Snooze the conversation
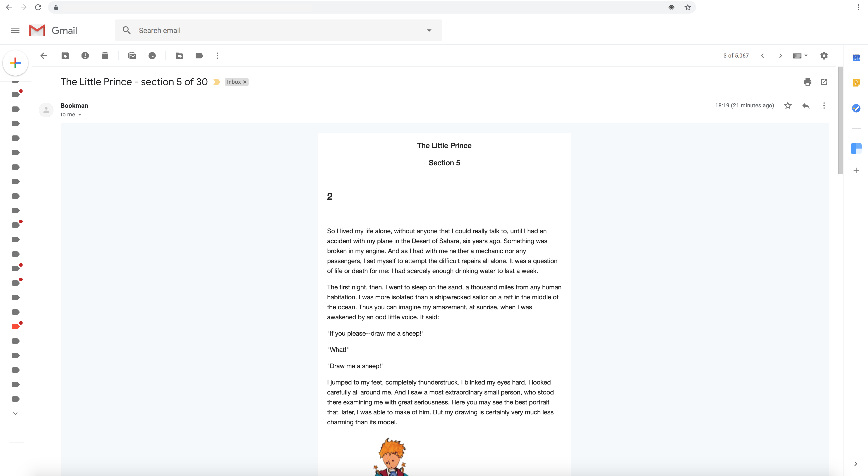Viewport: 868px width, 476px height. [x=152, y=56]
